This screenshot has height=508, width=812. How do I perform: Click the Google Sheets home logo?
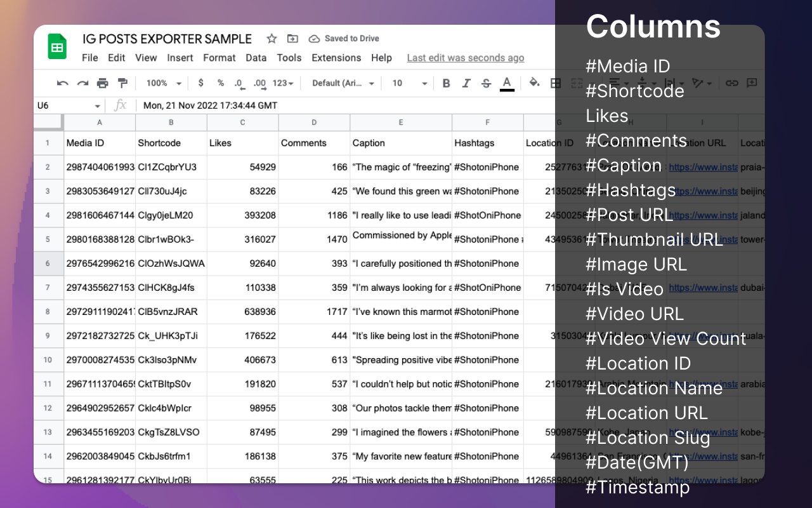[57, 48]
